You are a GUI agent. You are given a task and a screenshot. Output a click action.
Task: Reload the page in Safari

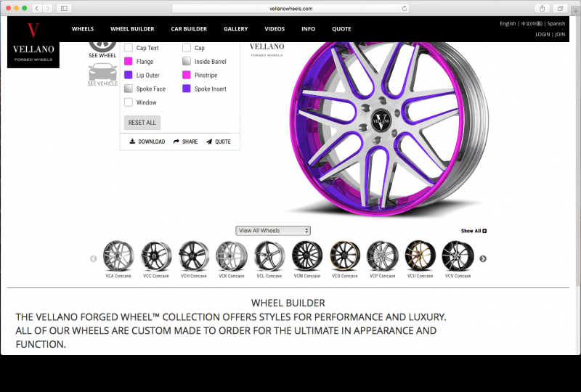(405, 8)
